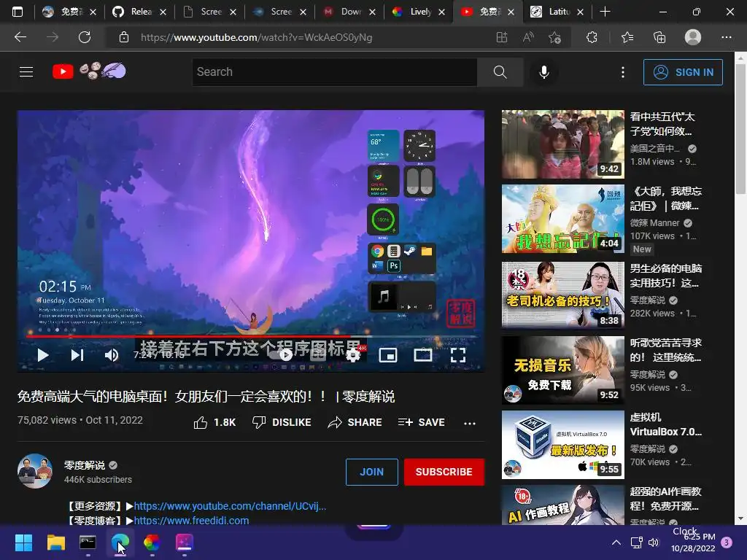747x560 pixels.
Task: Save the video to playlist
Action: 422,422
